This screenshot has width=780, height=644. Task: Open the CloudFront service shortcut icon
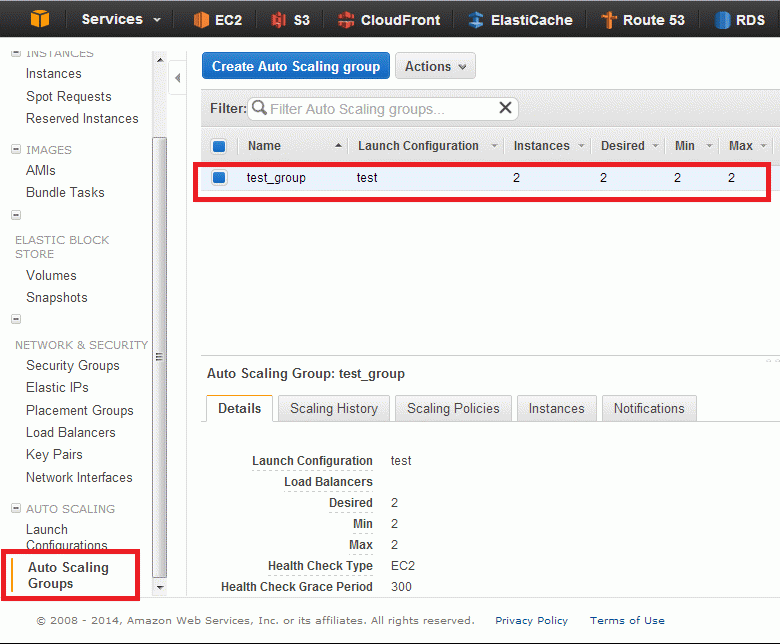pos(346,20)
